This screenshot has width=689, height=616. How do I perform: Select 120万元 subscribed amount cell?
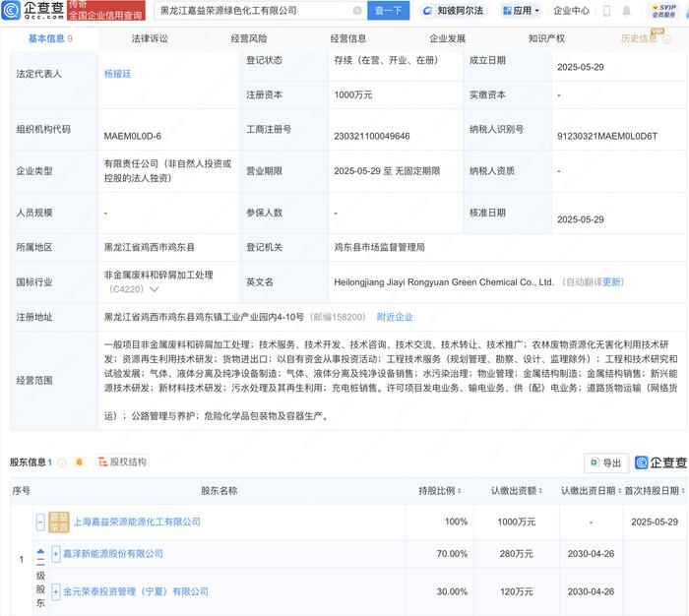click(x=517, y=591)
